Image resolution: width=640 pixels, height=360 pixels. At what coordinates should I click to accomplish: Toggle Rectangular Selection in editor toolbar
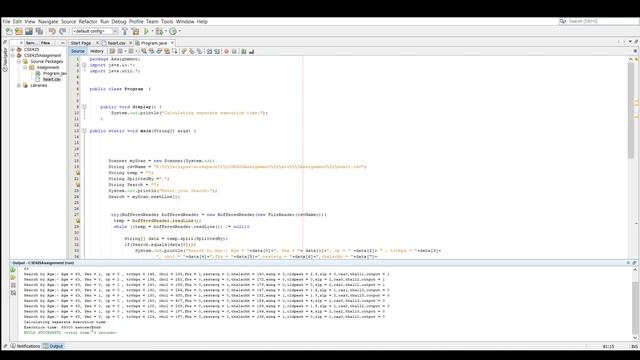click(175, 51)
